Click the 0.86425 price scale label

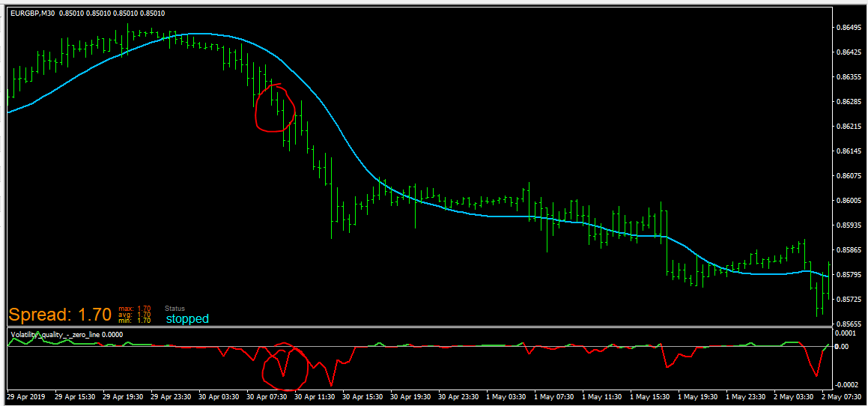pyautogui.click(x=848, y=52)
